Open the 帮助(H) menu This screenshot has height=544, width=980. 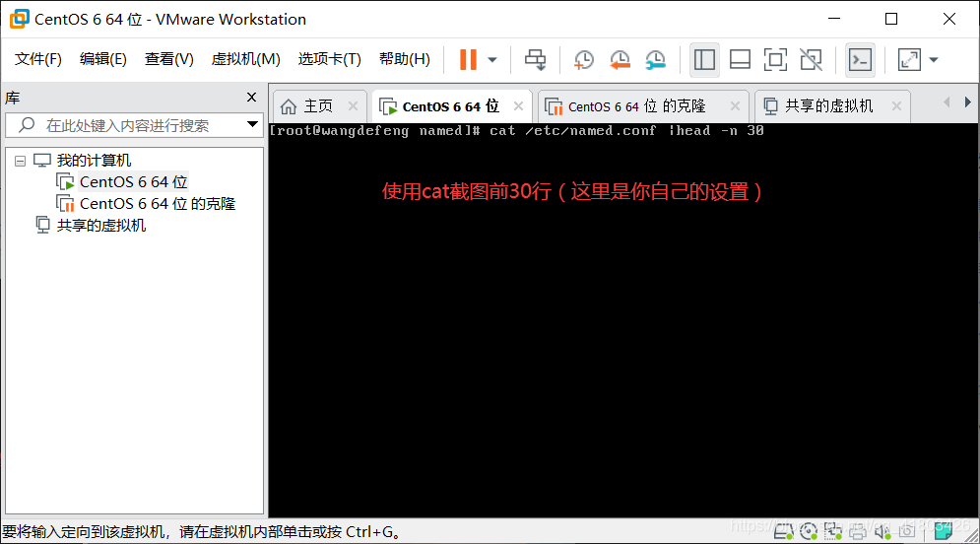405,59
